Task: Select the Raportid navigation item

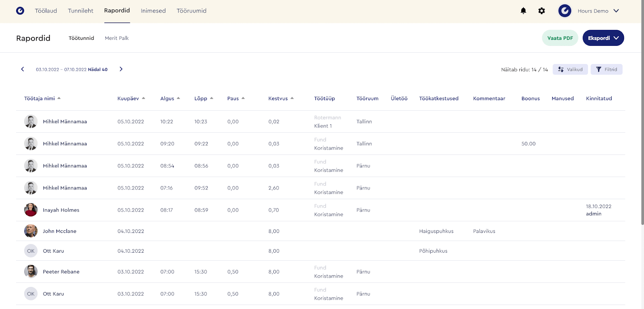Action: 117,10
